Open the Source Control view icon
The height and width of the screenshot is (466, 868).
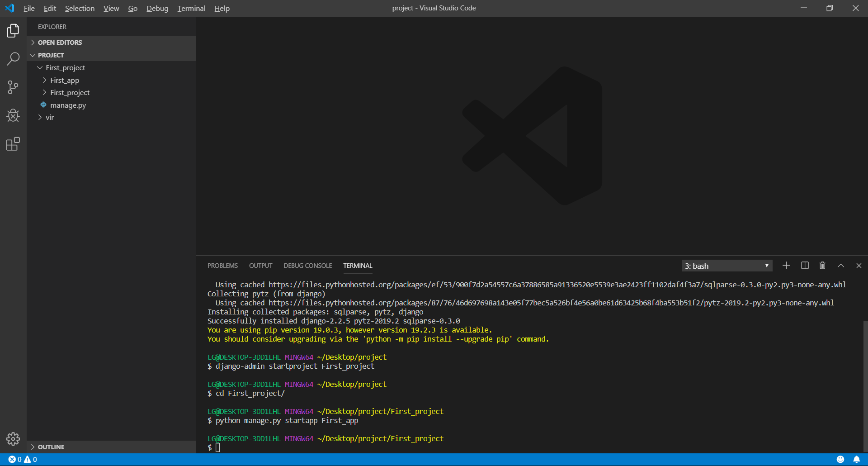pos(13,87)
